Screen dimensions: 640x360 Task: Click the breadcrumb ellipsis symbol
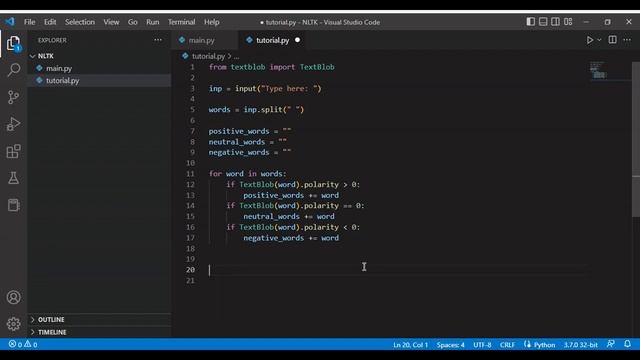pos(237,56)
